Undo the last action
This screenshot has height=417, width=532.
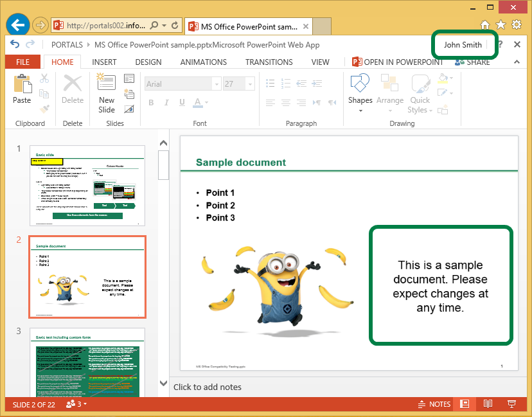click(15, 44)
